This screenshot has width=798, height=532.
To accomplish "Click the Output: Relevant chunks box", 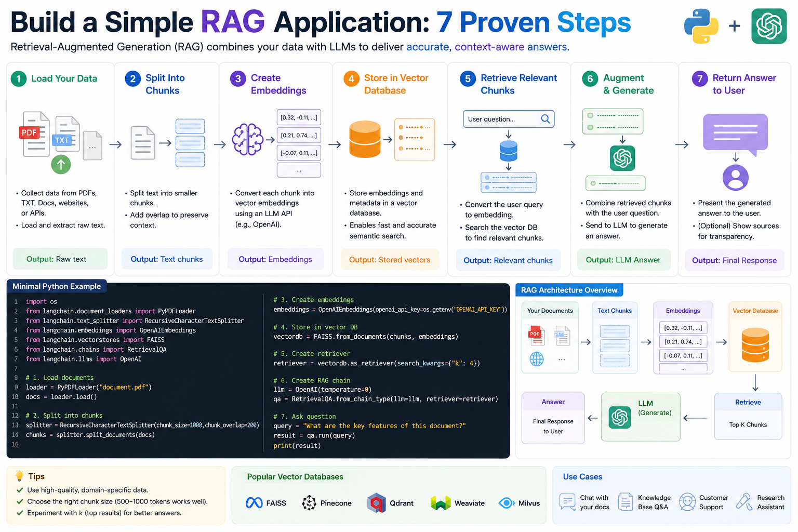I will [508, 260].
